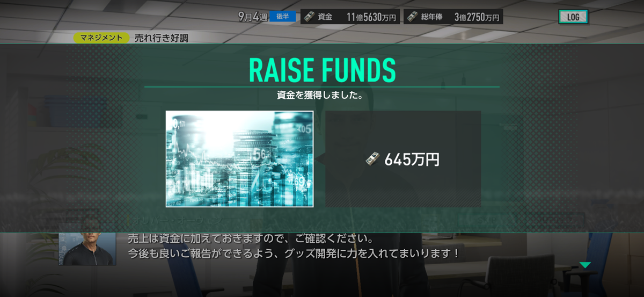Click the funds money icon in top bar
The image size is (644, 297).
point(310,17)
